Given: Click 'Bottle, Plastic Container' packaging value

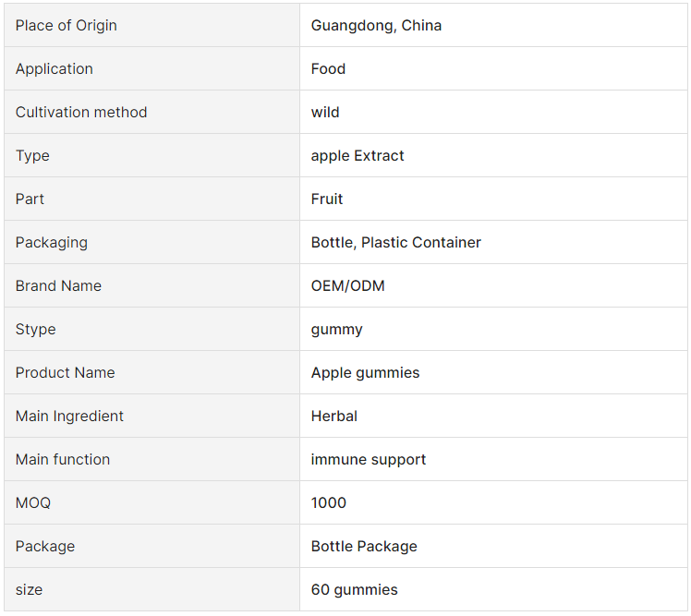Looking at the screenshot, I should [x=395, y=243].
